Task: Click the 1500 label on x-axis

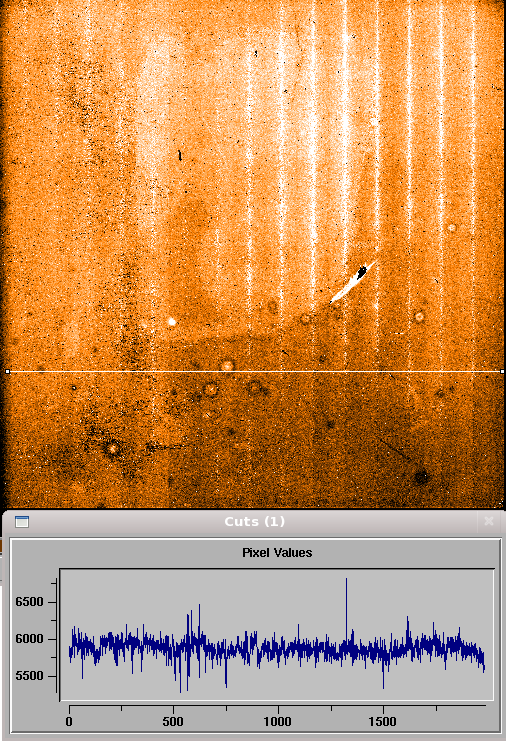Action: [382, 722]
